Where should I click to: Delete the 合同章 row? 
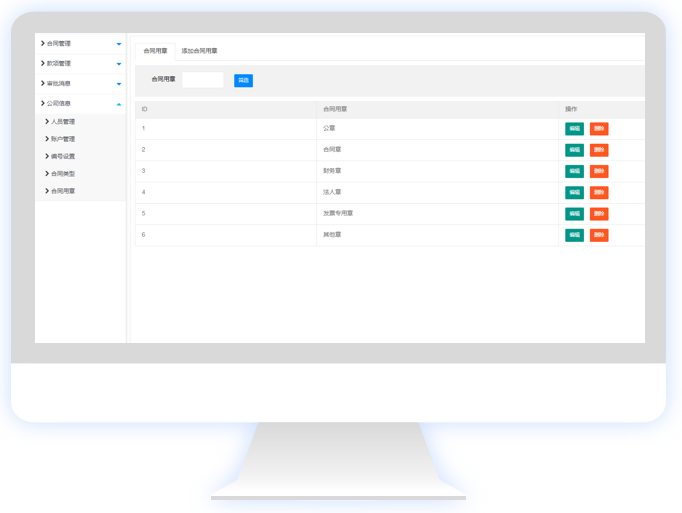[598, 150]
